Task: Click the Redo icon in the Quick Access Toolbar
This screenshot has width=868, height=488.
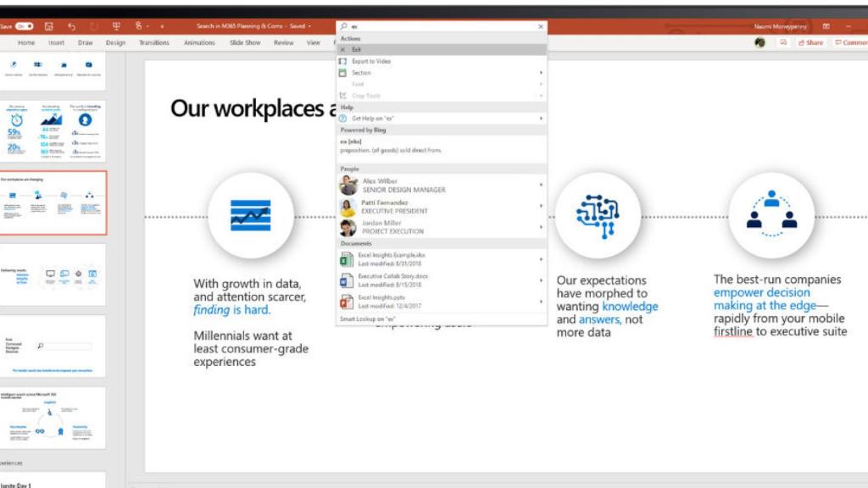Action: point(93,26)
